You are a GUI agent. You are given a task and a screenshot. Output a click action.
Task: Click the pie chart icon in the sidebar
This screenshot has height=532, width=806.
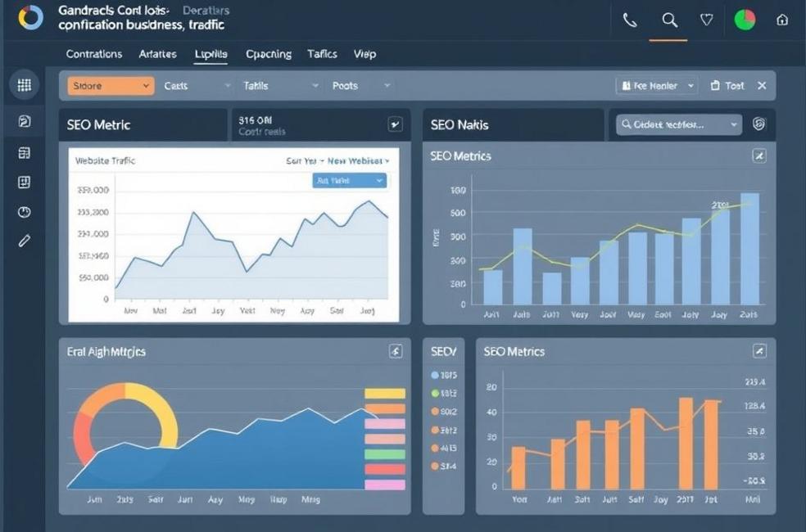click(24, 211)
